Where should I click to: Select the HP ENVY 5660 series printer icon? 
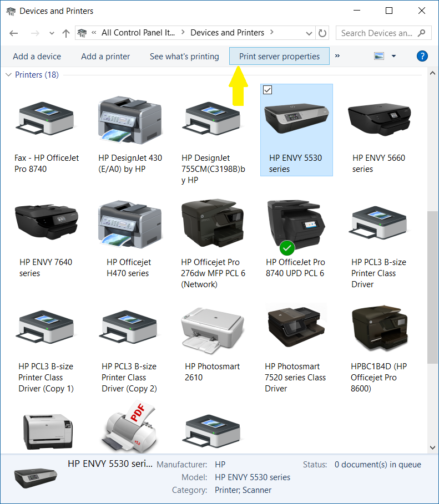coord(379,120)
